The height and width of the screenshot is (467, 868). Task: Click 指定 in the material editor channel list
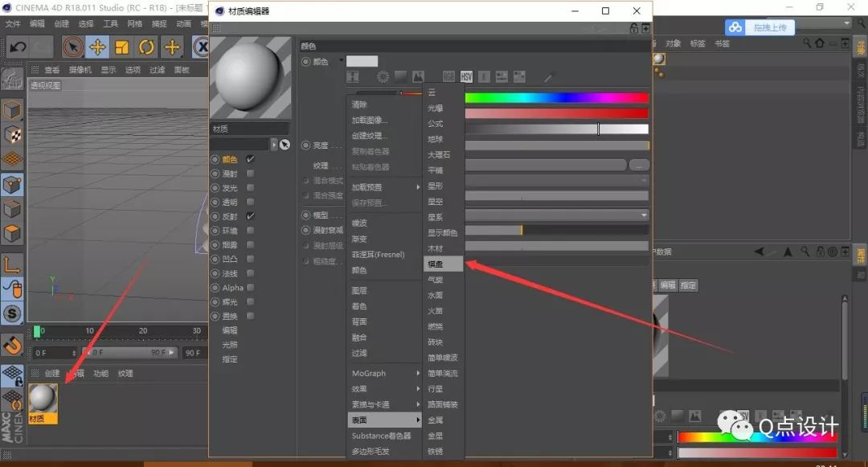tap(230, 359)
